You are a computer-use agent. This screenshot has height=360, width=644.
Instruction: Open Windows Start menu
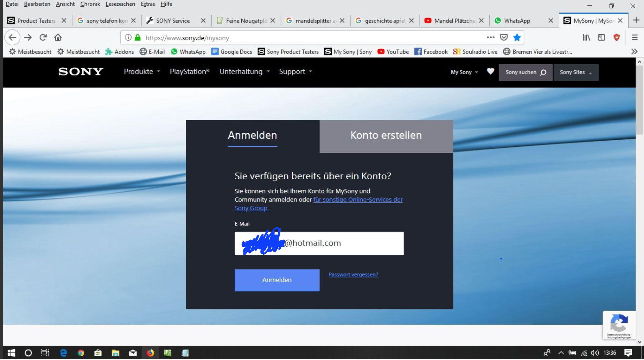click(11, 353)
